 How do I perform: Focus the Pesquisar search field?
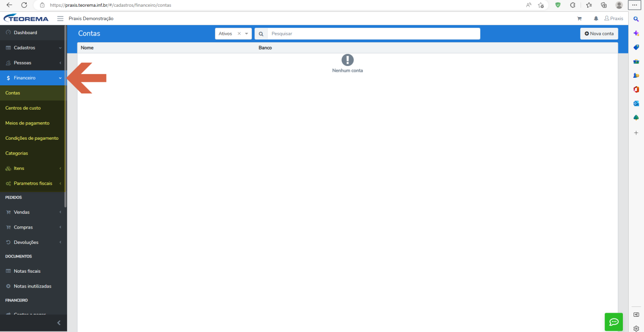tap(374, 34)
